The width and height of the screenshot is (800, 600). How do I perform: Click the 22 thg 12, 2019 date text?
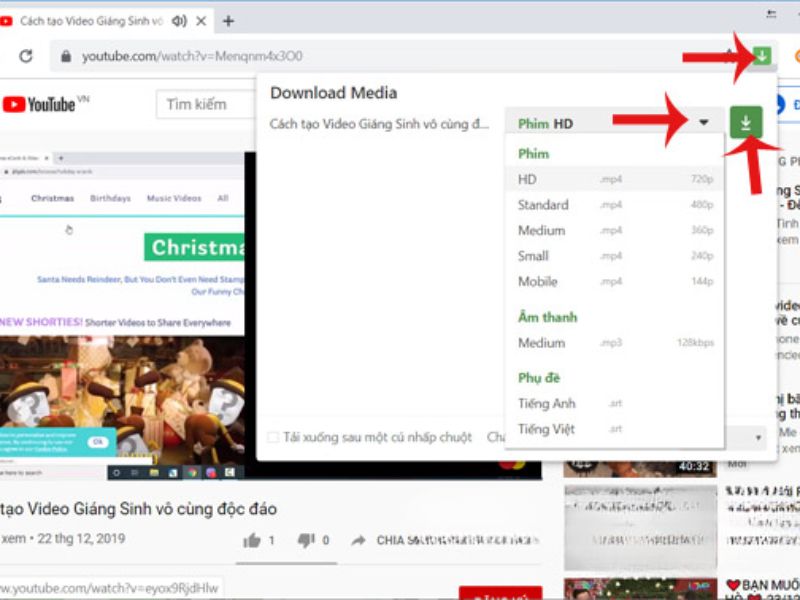pyautogui.click(x=81, y=538)
